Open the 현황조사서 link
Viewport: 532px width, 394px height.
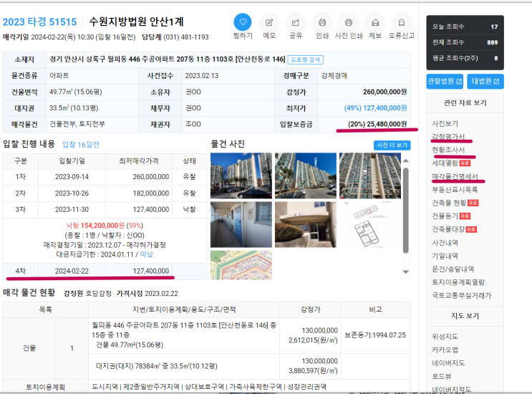(x=448, y=150)
